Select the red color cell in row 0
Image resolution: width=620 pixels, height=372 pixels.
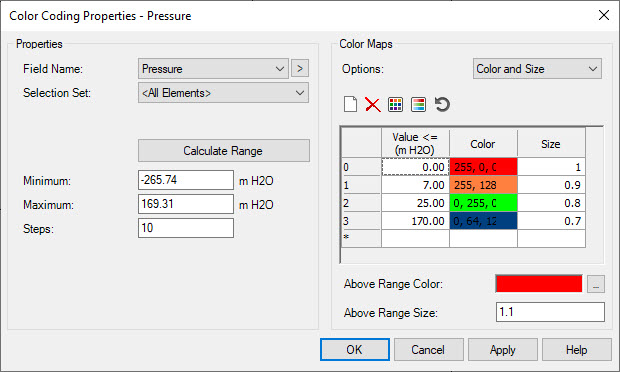pos(483,167)
